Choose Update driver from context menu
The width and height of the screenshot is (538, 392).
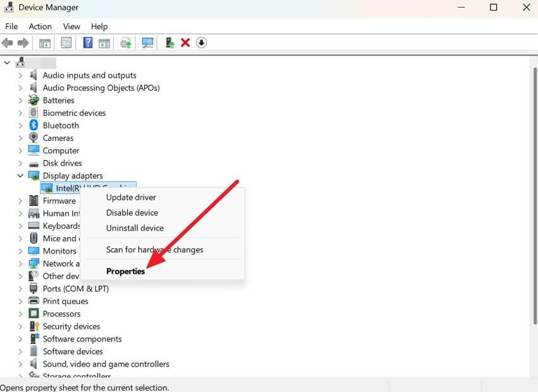click(x=131, y=197)
